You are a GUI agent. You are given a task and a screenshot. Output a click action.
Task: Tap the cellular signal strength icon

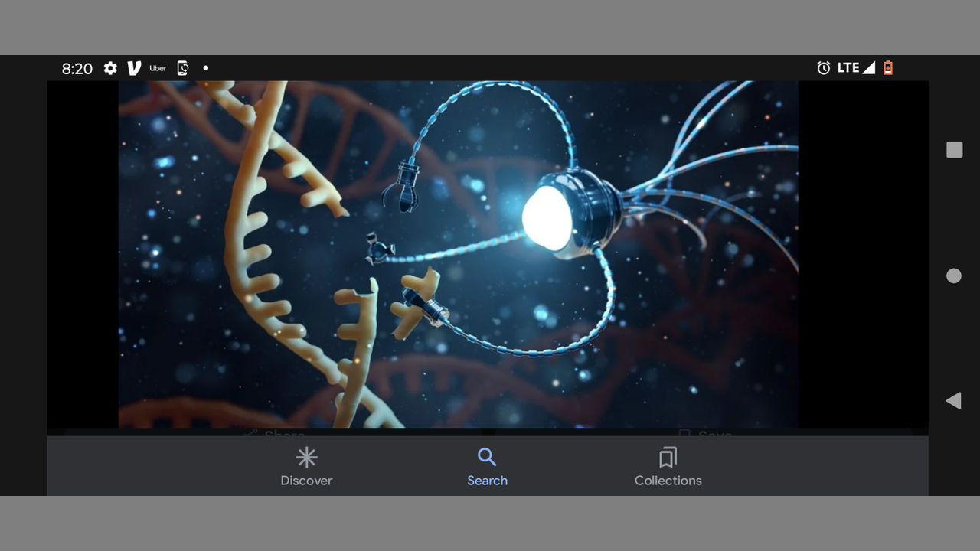click(x=869, y=68)
